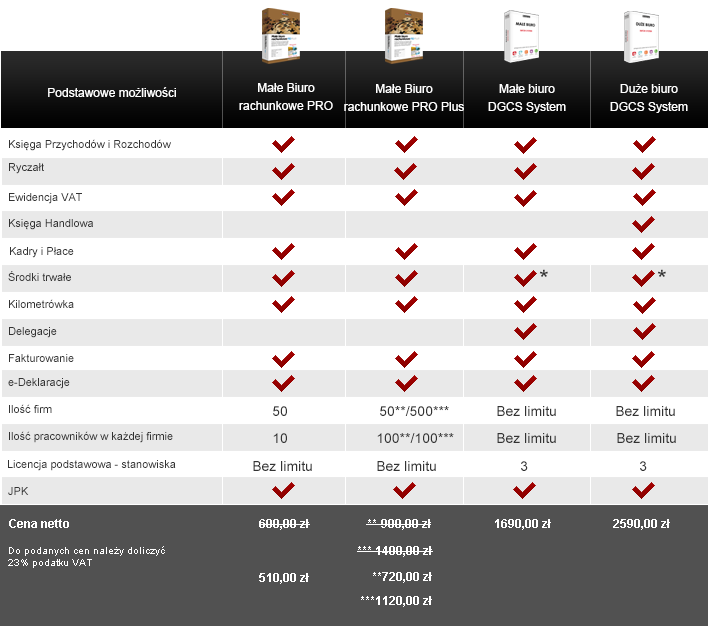Click Księga Handlowa checkmark for Duże biuro
This screenshot has width=708, height=626.
[x=643, y=224]
